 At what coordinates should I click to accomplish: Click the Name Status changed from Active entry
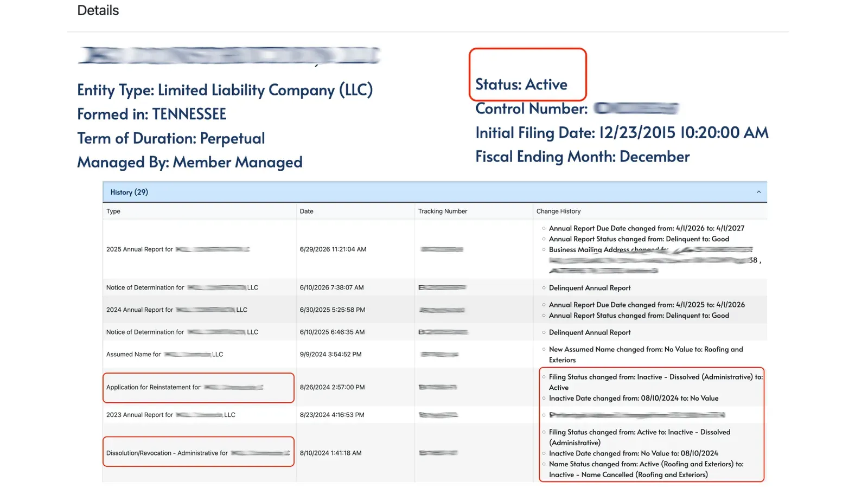pos(646,470)
